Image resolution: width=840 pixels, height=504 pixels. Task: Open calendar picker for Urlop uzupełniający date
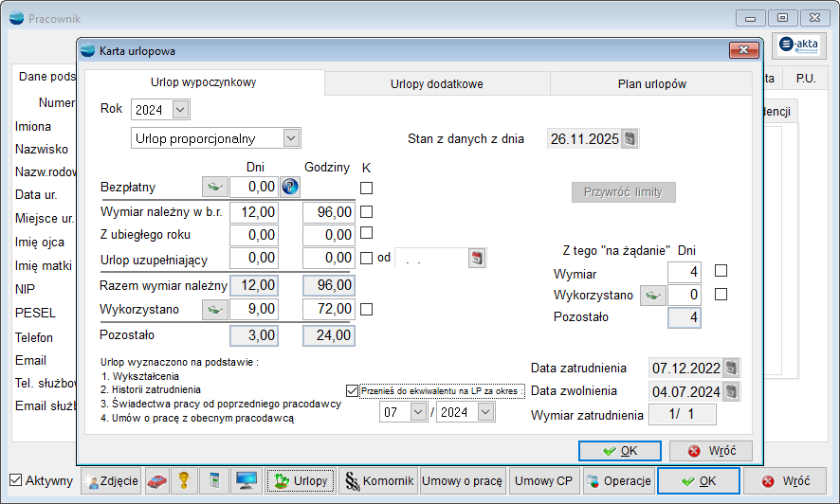point(477,258)
